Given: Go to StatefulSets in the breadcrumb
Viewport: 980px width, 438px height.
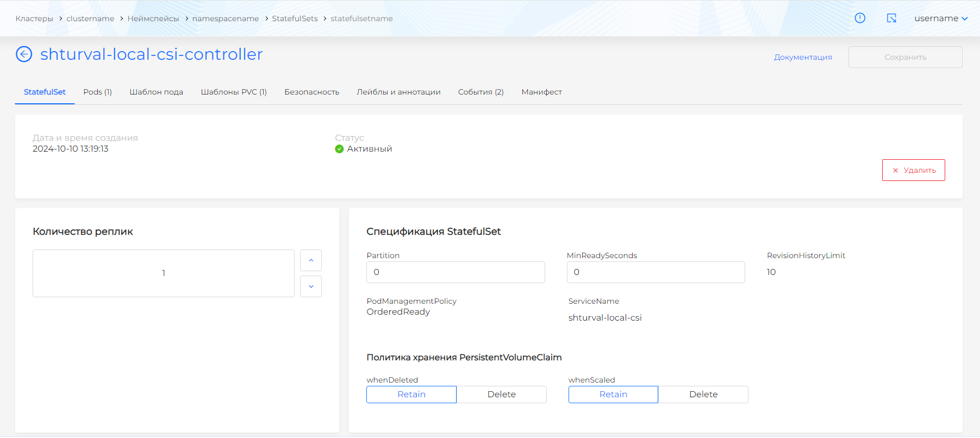Looking at the screenshot, I should (x=295, y=18).
